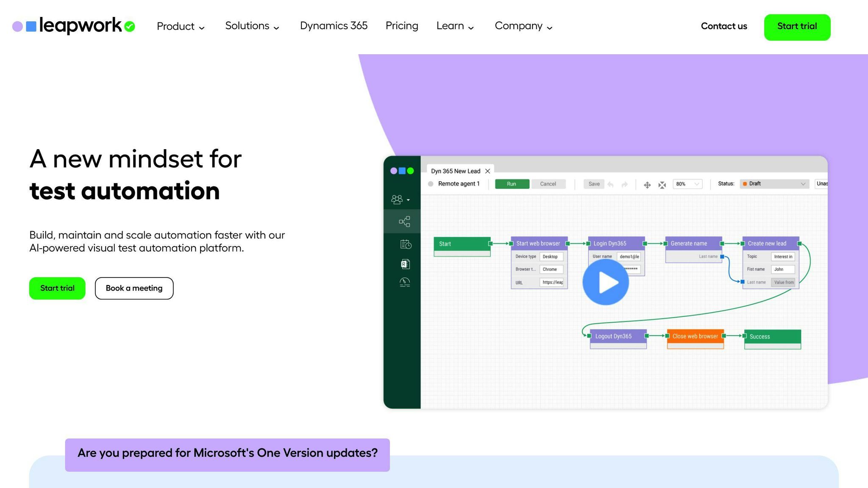
Task: Click the Save button in demo
Action: tap(594, 184)
